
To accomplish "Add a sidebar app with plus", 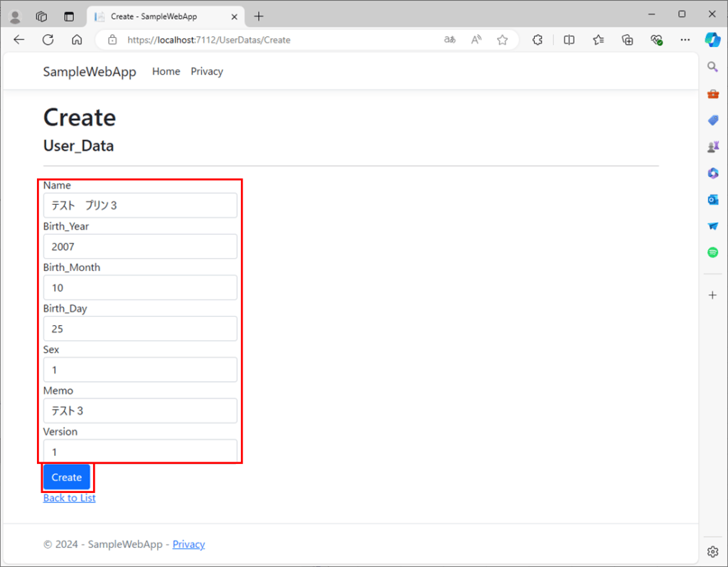I will click(x=713, y=295).
